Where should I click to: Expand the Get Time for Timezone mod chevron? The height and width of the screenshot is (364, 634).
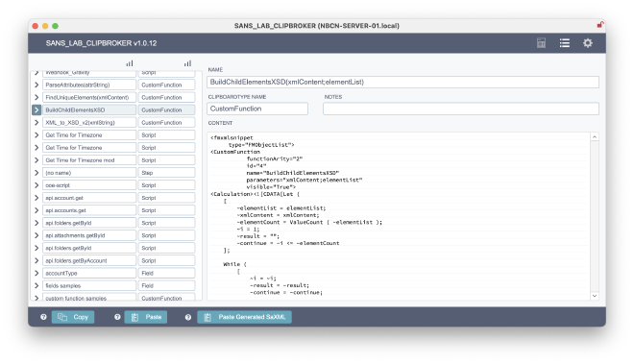tap(37, 160)
